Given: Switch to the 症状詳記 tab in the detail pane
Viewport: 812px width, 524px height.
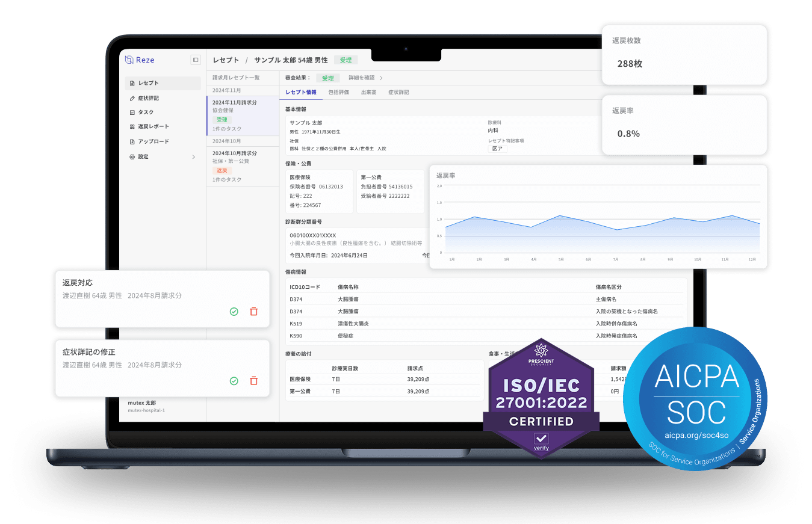Looking at the screenshot, I should point(398,93).
